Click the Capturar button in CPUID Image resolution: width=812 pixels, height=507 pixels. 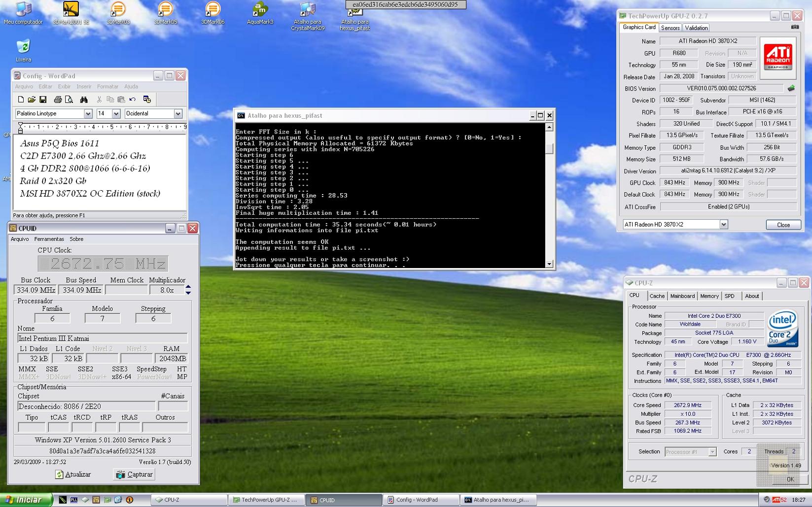pos(134,474)
